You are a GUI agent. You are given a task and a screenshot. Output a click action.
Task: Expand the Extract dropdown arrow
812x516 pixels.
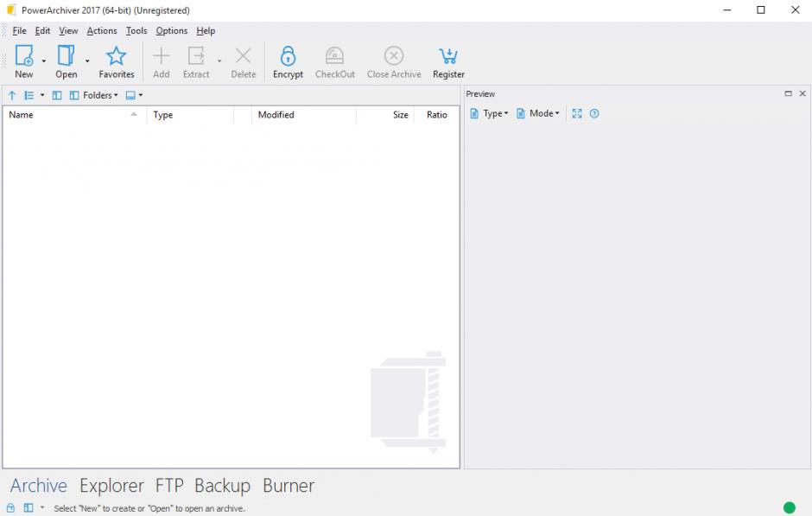[219, 61]
